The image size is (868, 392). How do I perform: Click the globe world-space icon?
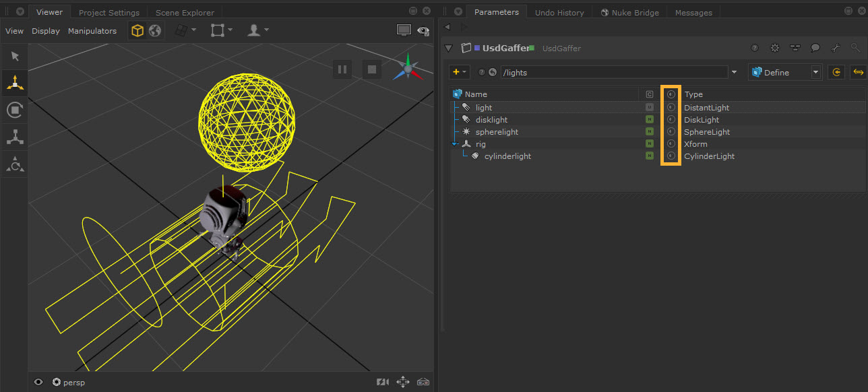tap(155, 31)
